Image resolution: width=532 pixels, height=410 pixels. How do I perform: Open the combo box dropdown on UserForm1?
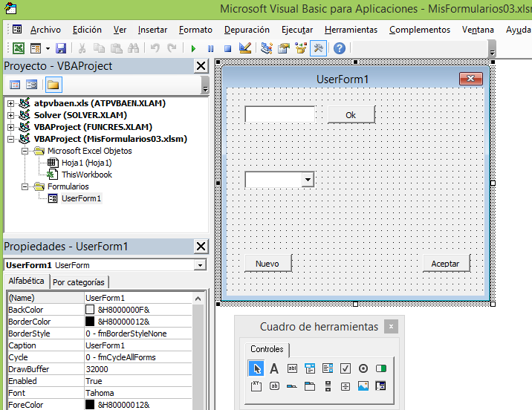click(x=308, y=180)
